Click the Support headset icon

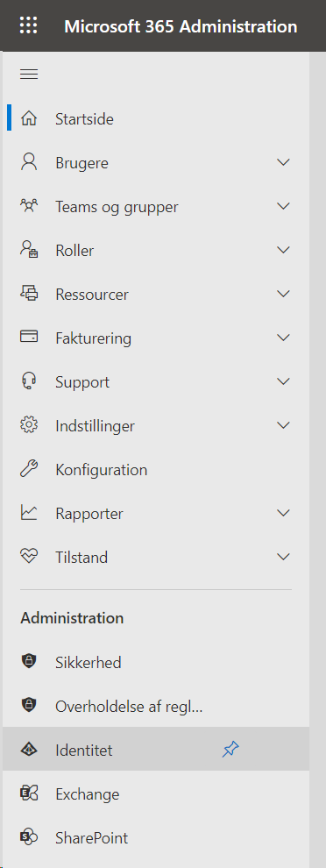click(29, 381)
